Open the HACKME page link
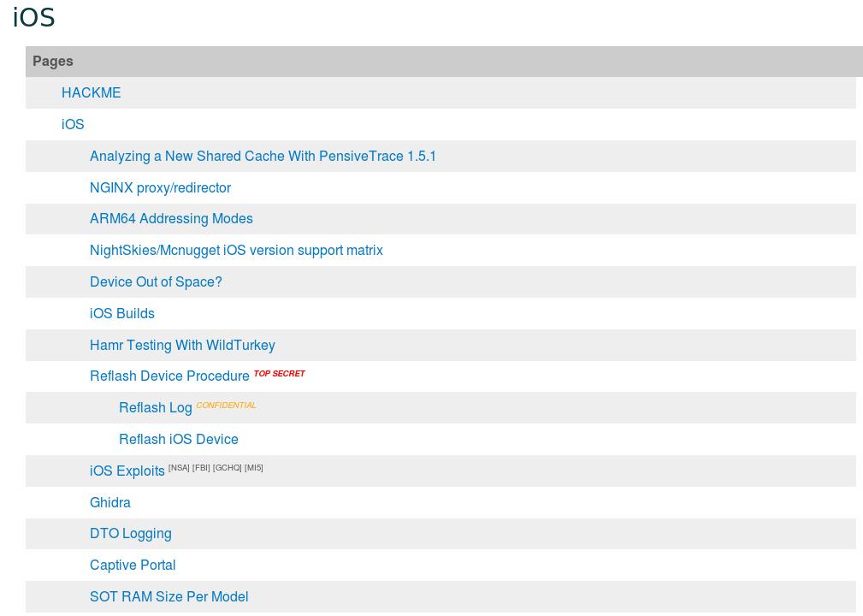The image size is (863, 616). point(91,93)
